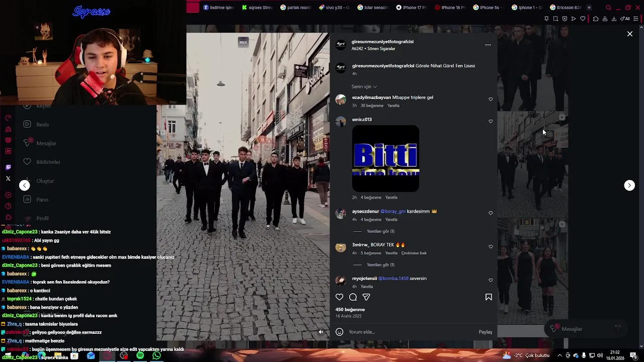Open the Twitch icon in the browser sidebar
Viewport: 644px width, 362px height.
click(8, 167)
